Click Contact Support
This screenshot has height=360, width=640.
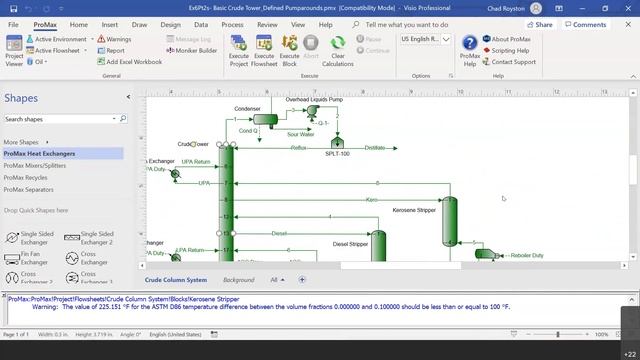pos(509,62)
